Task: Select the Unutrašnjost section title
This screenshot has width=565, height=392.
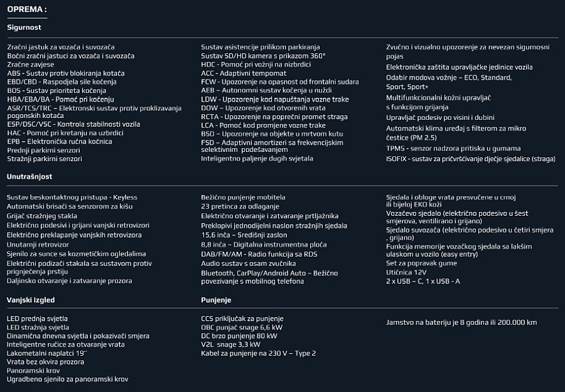Action: tap(30, 176)
